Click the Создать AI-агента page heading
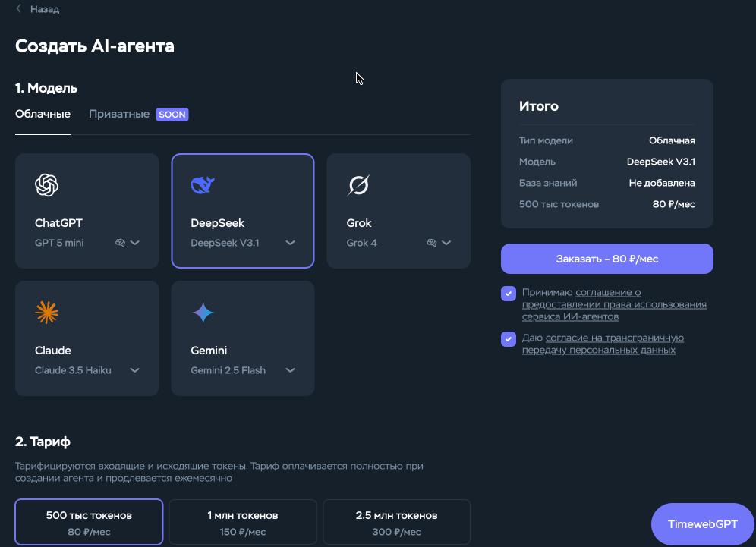The image size is (756, 547). tap(94, 46)
